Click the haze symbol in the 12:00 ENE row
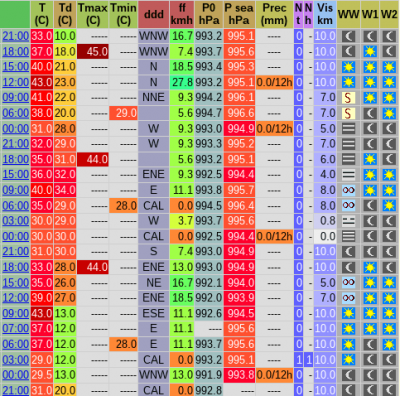 tap(348, 298)
